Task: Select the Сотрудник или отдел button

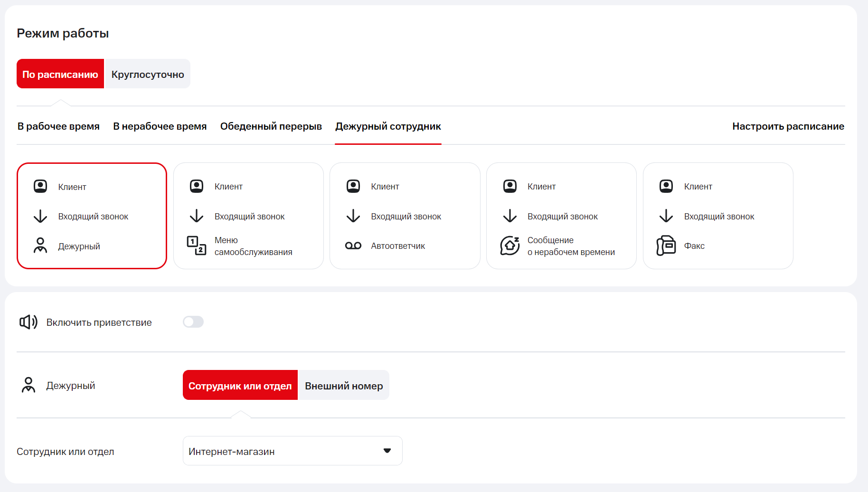Action: (x=240, y=386)
